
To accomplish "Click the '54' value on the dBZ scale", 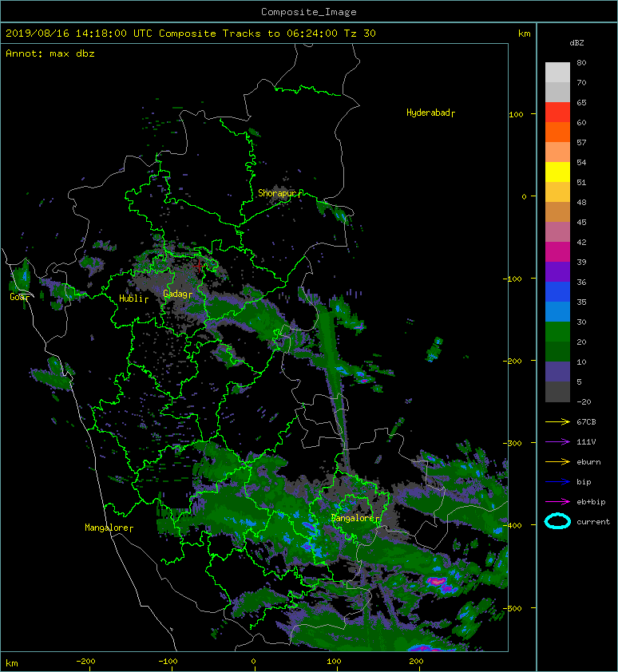I will click(581, 163).
